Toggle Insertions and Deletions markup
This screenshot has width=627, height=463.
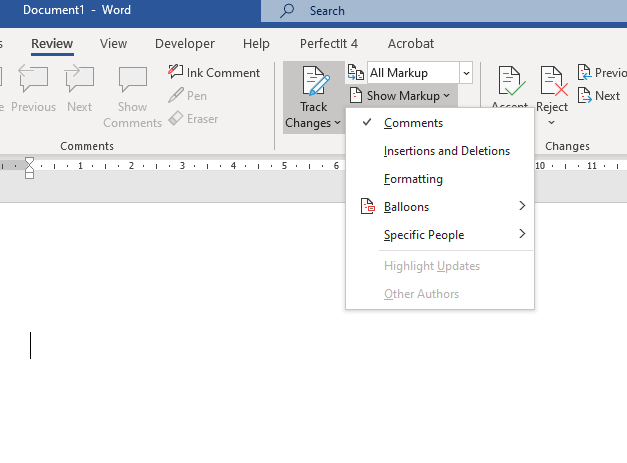(446, 151)
